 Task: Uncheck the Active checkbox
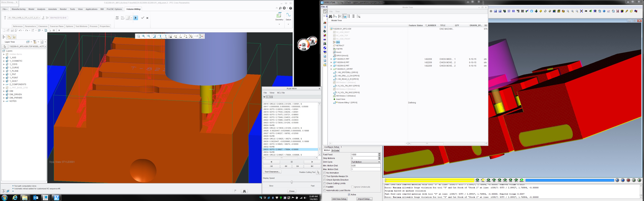(349, 194)
